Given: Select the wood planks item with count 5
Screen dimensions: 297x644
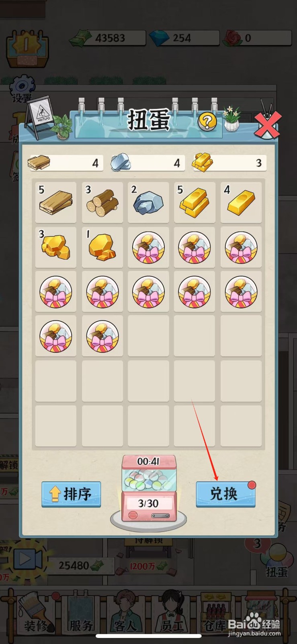Looking at the screenshot, I should [56, 202].
